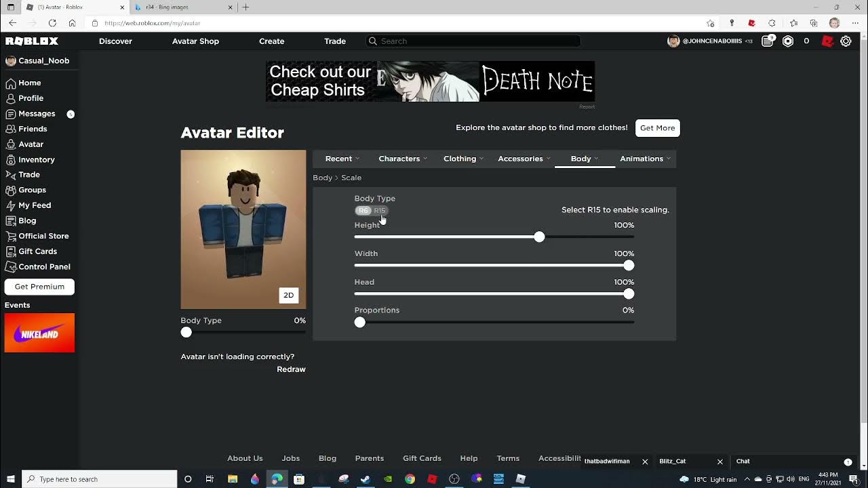Click the Body Type slider handle under avatar
The width and height of the screenshot is (868, 488).
[186, 332]
